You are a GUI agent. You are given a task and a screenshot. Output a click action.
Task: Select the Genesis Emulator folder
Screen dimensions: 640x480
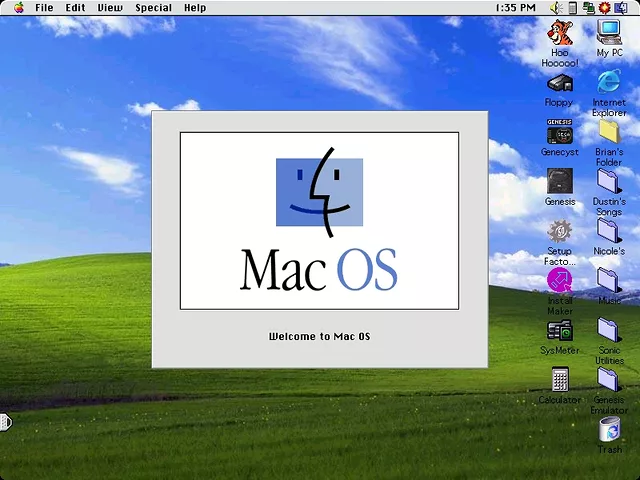609,379
